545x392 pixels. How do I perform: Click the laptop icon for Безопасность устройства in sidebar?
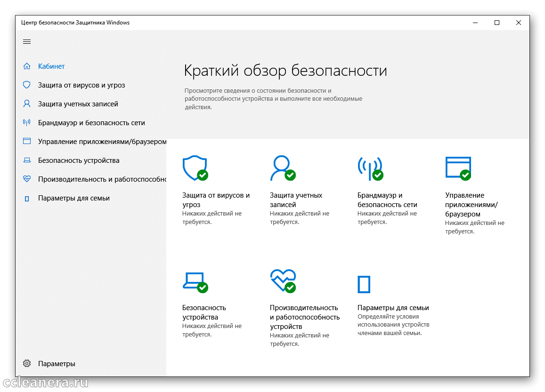coord(27,160)
